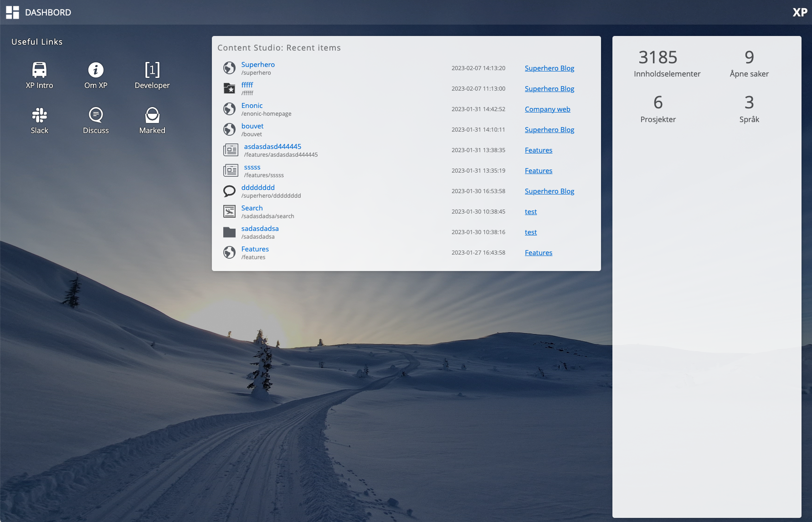Click the article icon beside asdasdasd444445
812x522 pixels.
point(231,150)
